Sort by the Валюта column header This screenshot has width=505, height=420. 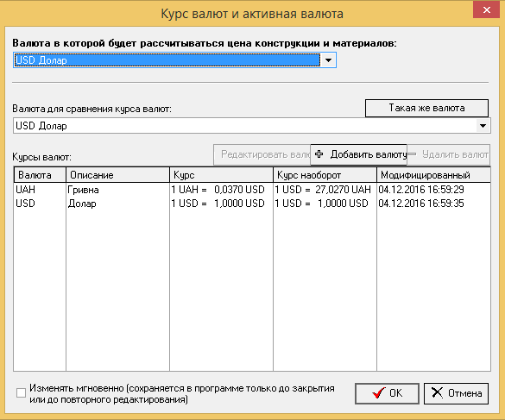pyautogui.click(x=40, y=175)
